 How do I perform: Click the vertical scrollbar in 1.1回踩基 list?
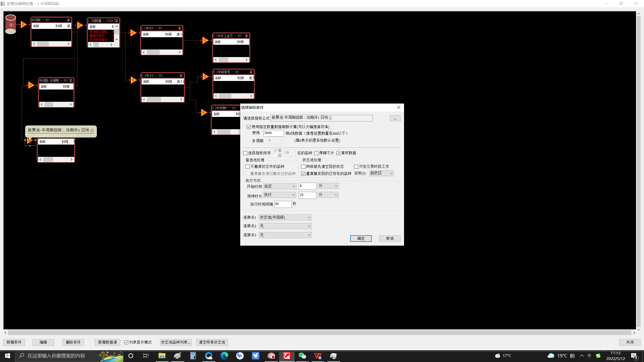(116, 33)
